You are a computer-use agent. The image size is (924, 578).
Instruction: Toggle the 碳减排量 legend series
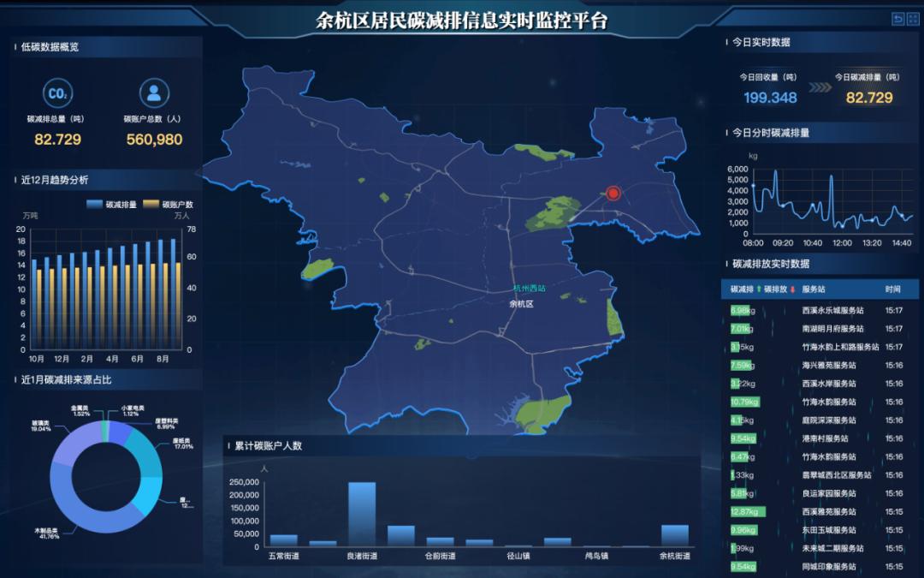[x=111, y=205]
